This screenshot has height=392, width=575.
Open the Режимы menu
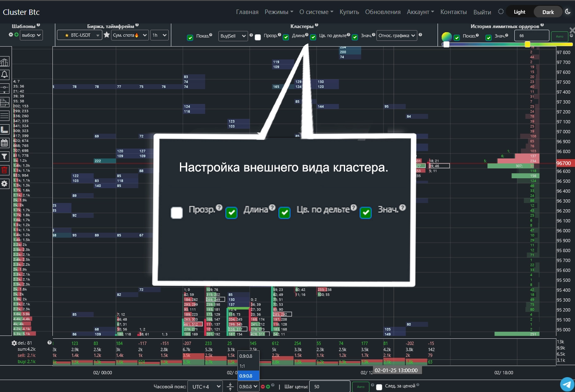(x=279, y=12)
